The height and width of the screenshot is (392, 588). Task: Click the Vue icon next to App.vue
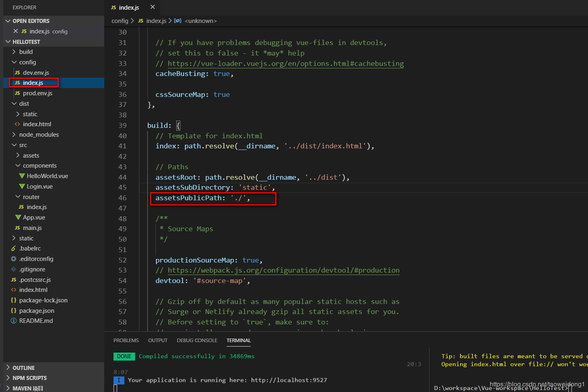(x=18, y=218)
